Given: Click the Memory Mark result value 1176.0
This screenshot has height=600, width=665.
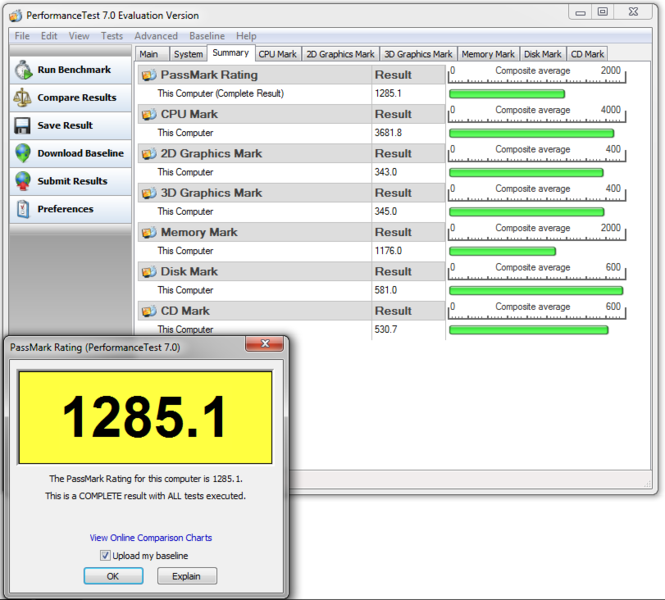Looking at the screenshot, I should 388,251.
